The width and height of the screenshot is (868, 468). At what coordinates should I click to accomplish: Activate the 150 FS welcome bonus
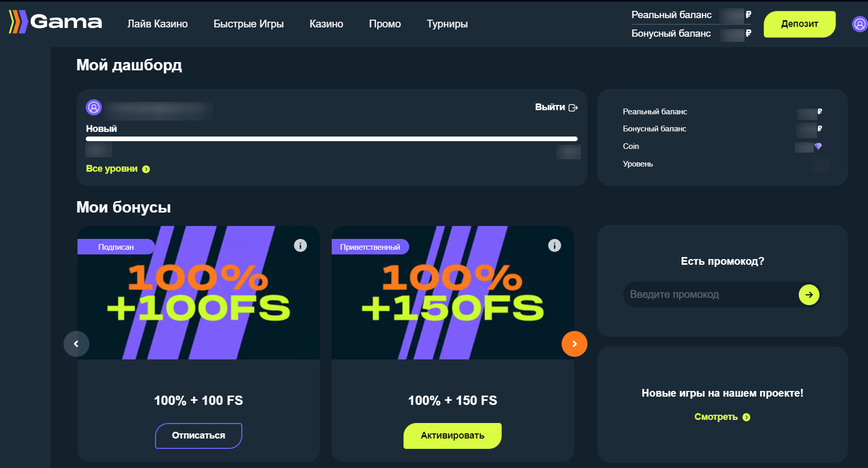point(452,435)
